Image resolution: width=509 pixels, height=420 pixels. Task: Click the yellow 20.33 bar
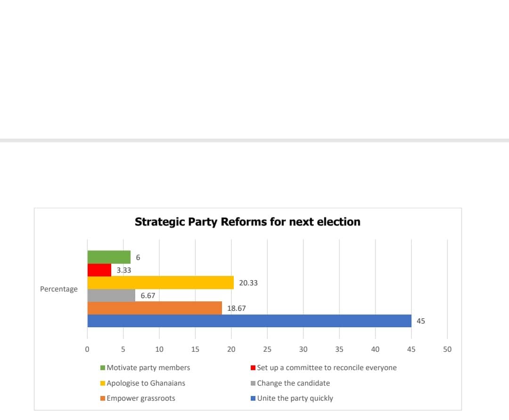coord(161,283)
